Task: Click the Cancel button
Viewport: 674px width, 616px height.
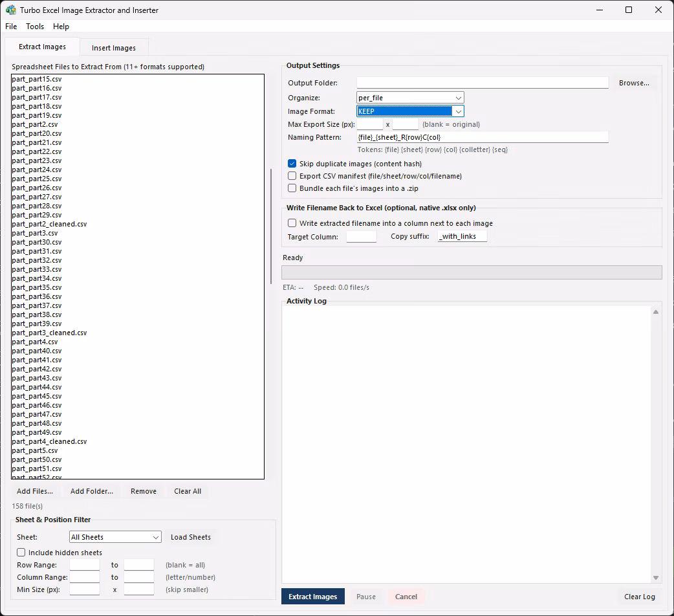Action: click(x=406, y=596)
